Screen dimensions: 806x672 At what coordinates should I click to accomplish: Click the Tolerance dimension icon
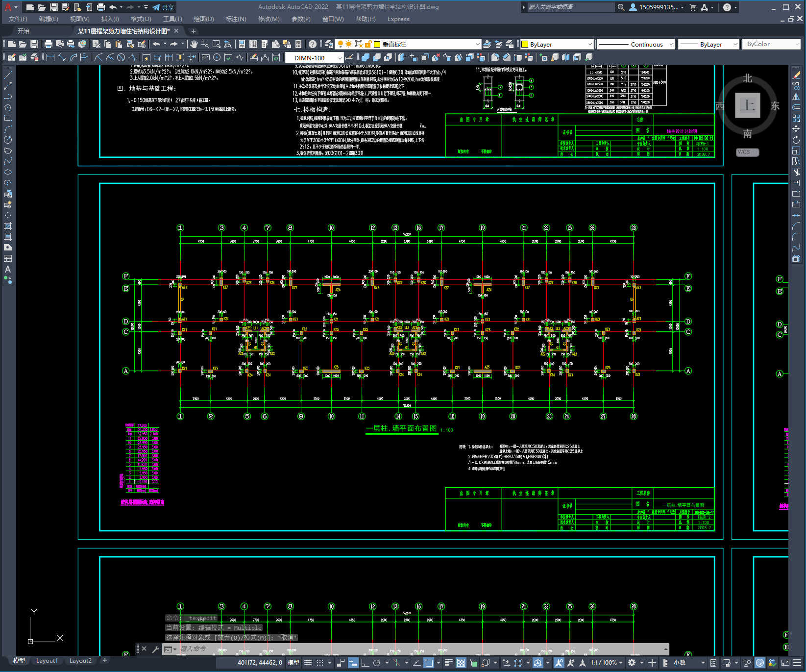[x=206, y=57]
